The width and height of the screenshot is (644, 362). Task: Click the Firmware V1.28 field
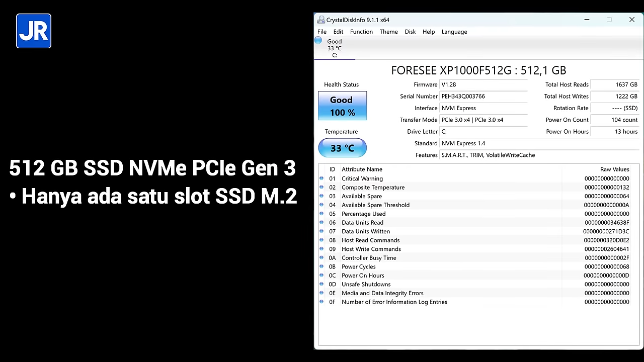pos(483,84)
